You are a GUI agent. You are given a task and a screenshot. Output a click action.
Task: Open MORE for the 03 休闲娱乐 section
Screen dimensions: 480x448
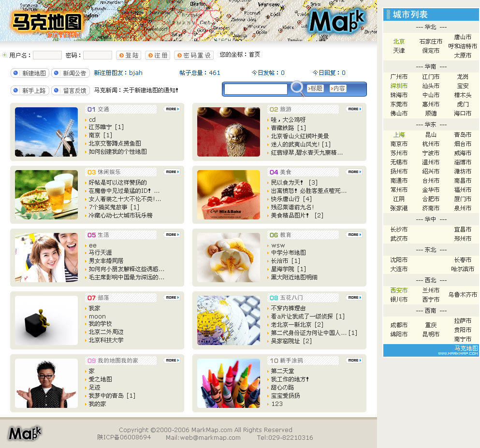173,172
